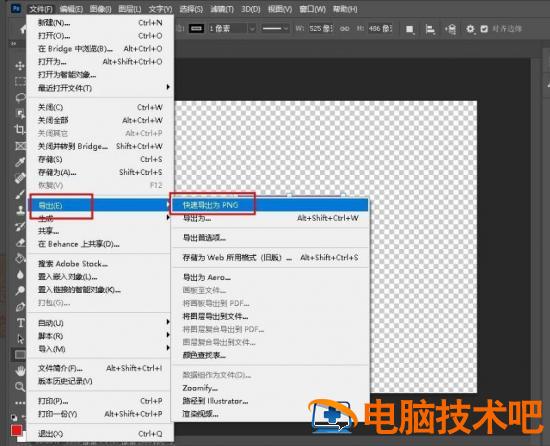This screenshot has width=550, height=446.
Task: Choose 导出为... from export submenu
Action: point(269,218)
